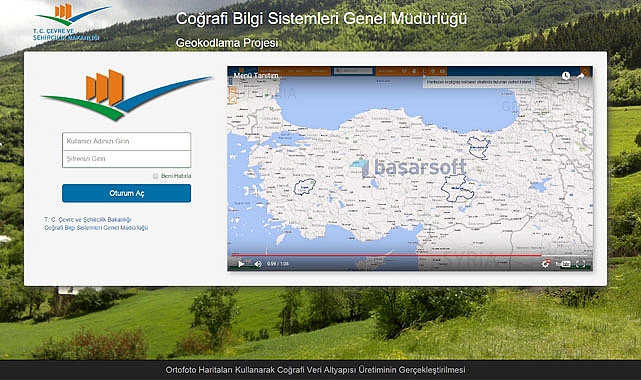Image resolution: width=641 pixels, height=380 pixels.
Task: Click the Ortofoto Haritaları footer text
Action: [315, 370]
